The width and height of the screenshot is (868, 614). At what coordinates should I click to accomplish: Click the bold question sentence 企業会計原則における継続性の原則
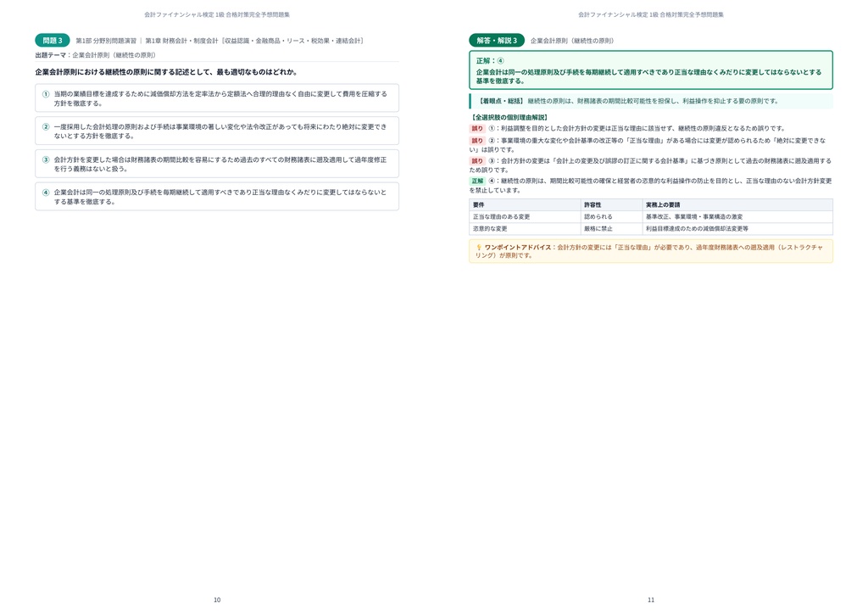pos(166,72)
